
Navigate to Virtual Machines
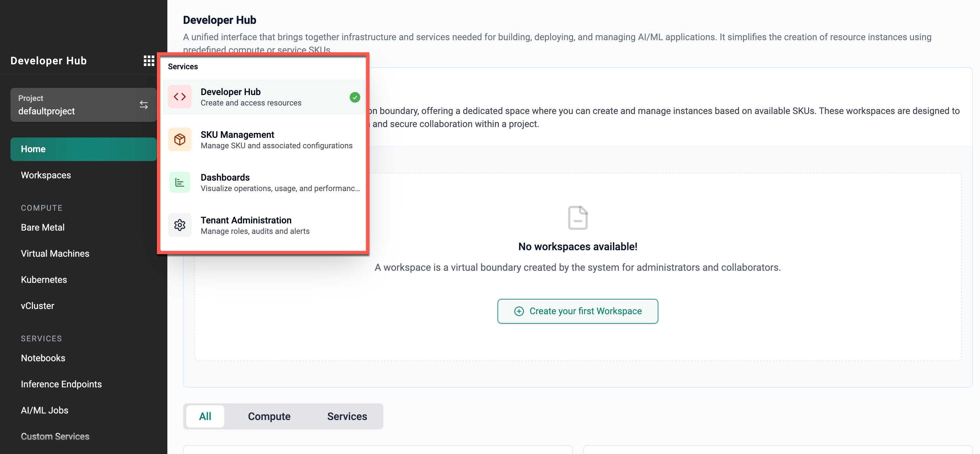55,253
